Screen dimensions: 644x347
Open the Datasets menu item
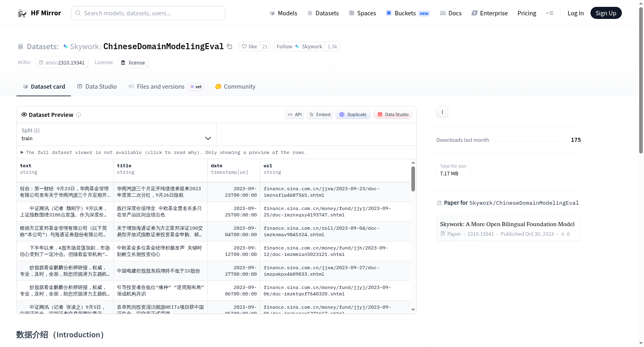coord(323,13)
